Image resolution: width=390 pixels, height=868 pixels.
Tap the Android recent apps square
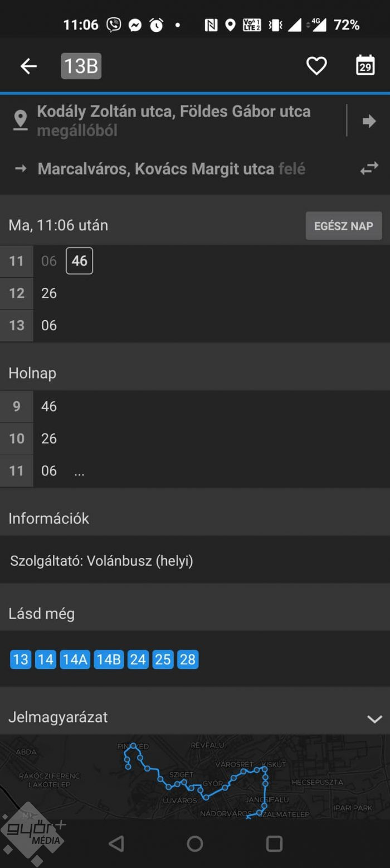coord(274,843)
